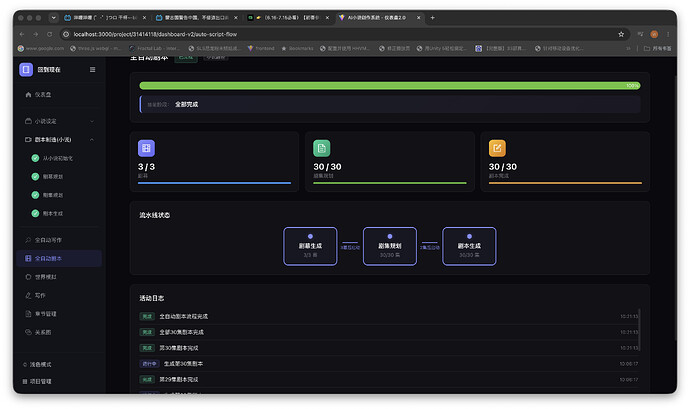Expand the 小说设定 sidebar section
690x409 pixels.
pyautogui.click(x=59, y=121)
